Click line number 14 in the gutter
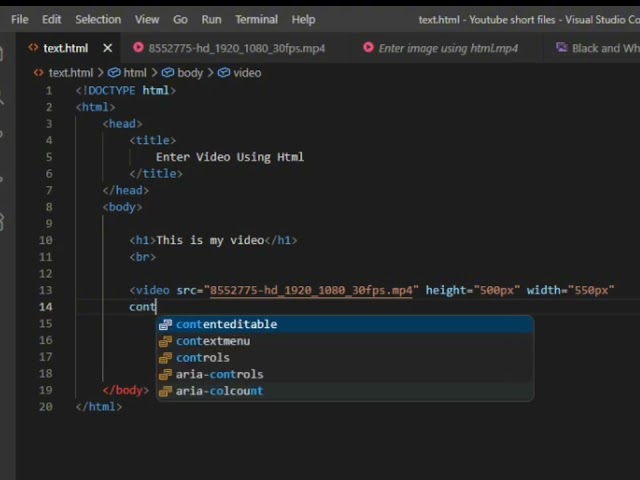The height and width of the screenshot is (480, 640). (46, 307)
